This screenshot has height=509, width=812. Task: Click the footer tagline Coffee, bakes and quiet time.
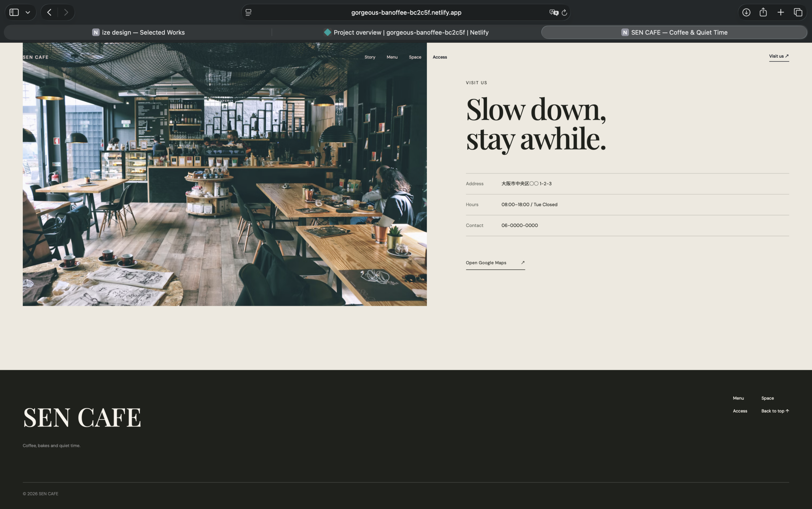(x=52, y=445)
